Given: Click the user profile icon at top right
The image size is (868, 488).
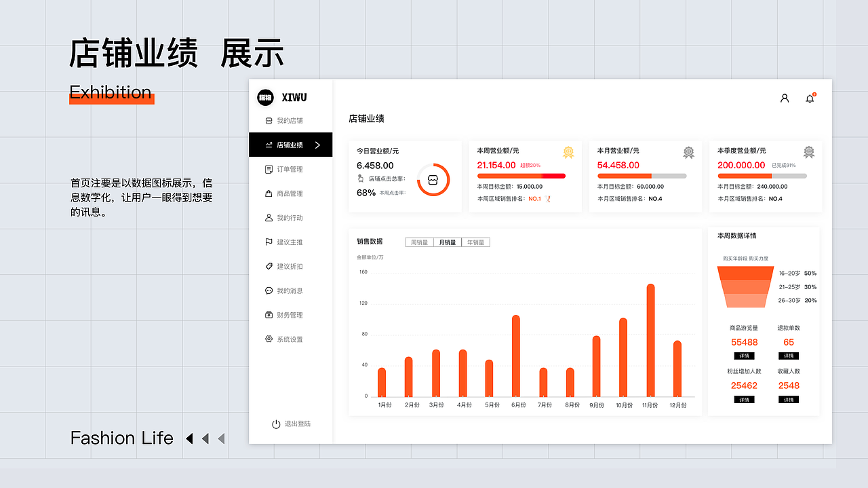Looking at the screenshot, I should (x=785, y=98).
